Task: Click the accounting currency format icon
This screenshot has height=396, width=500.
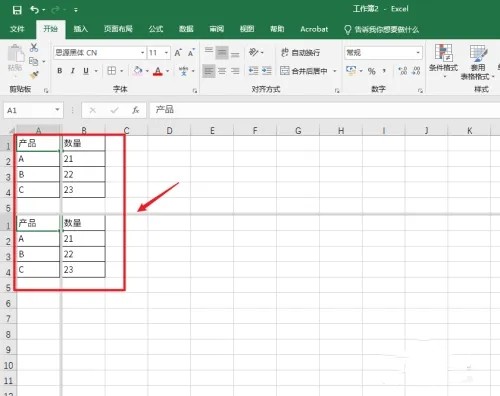Action: [x=351, y=71]
